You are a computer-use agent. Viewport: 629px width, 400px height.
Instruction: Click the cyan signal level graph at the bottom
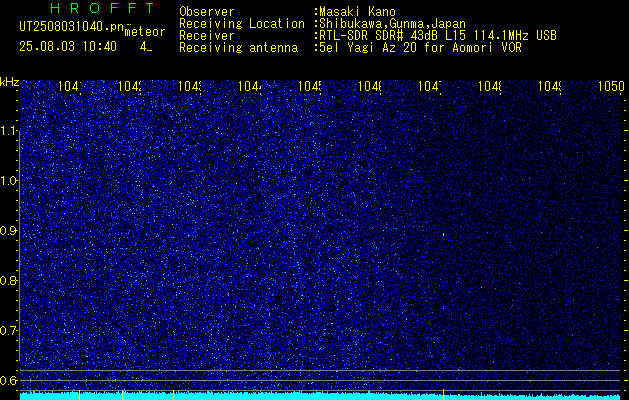(320, 396)
